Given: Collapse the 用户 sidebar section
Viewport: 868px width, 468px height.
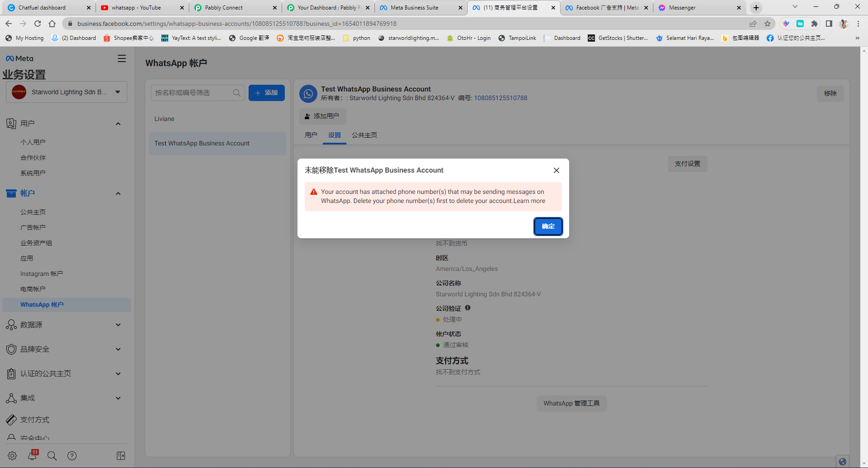Looking at the screenshot, I should coord(118,124).
